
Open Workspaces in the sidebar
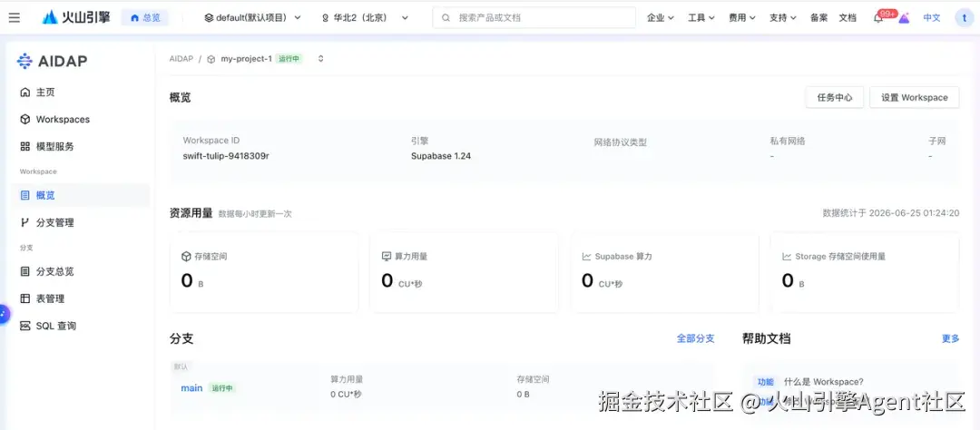coord(80,119)
